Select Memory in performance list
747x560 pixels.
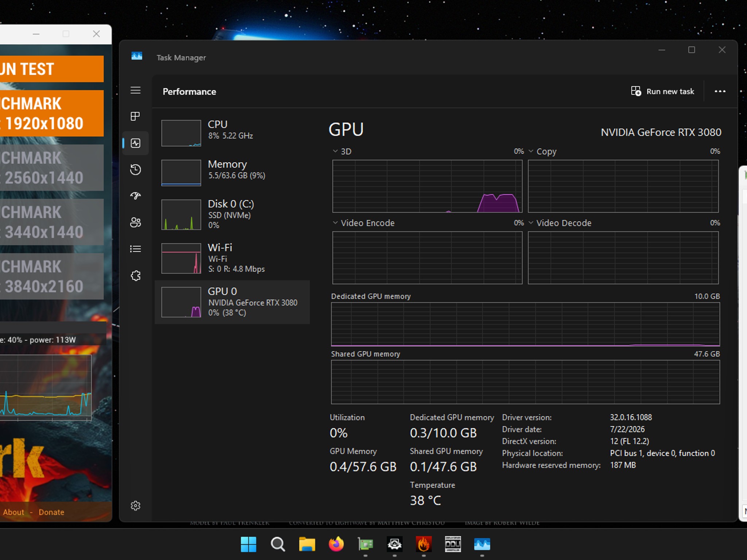click(232, 172)
